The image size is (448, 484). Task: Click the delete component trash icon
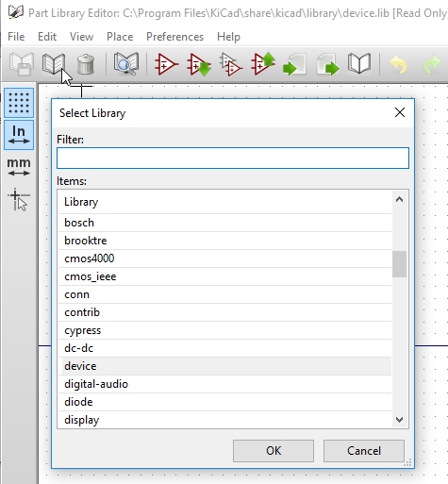(x=86, y=64)
